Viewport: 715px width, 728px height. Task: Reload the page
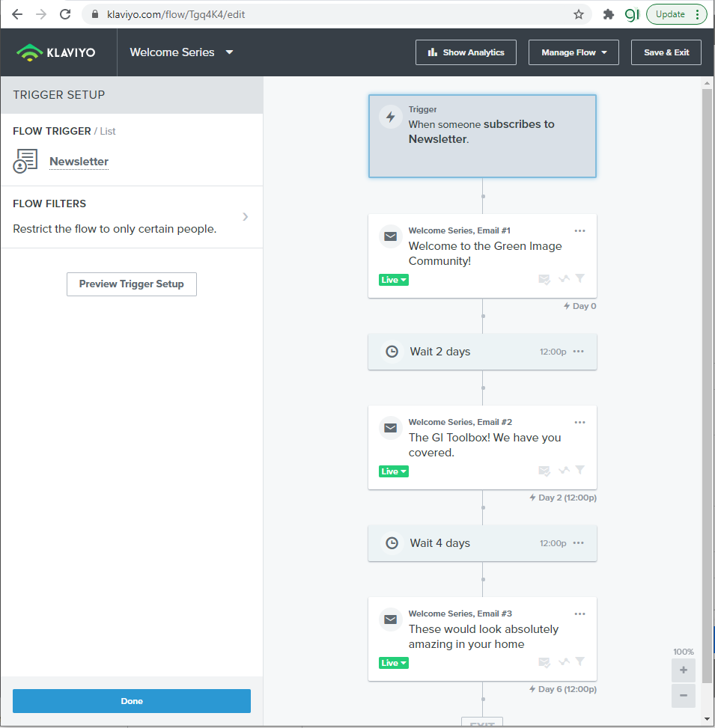(x=65, y=14)
